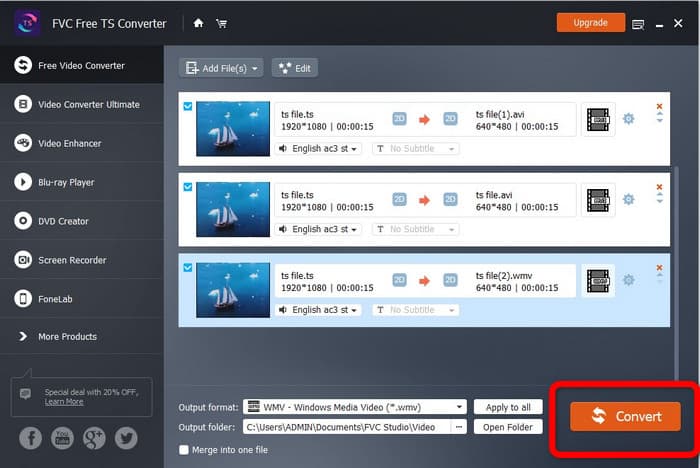Uncheck the ts file.avi row checkbox
Screen dimensions: 700x468
click(188, 187)
